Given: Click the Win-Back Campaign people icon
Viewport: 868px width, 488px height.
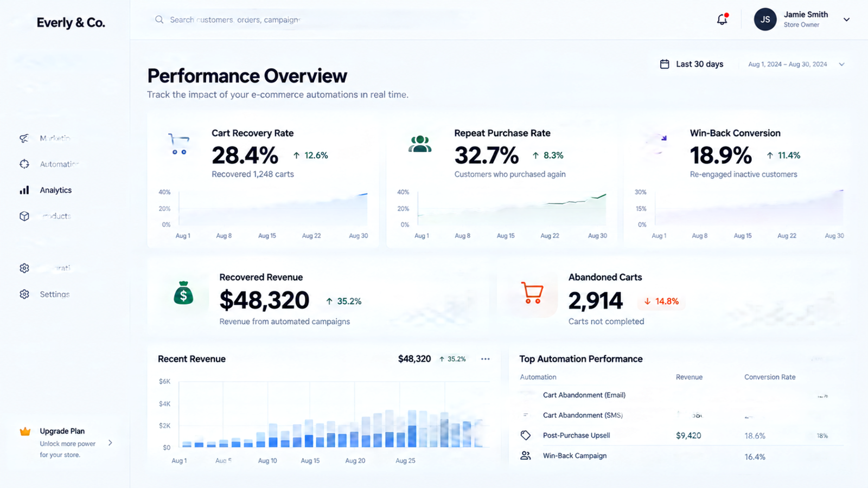Looking at the screenshot, I should pos(525,456).
